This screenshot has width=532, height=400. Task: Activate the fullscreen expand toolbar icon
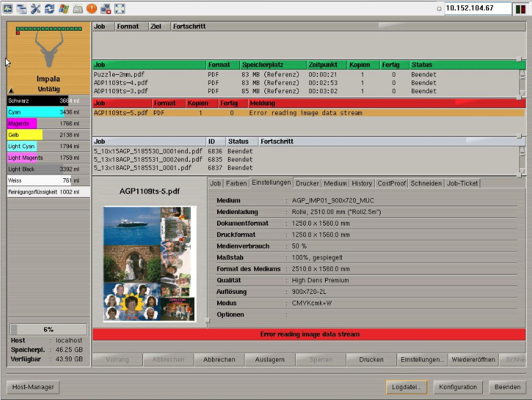click(119, 8)
